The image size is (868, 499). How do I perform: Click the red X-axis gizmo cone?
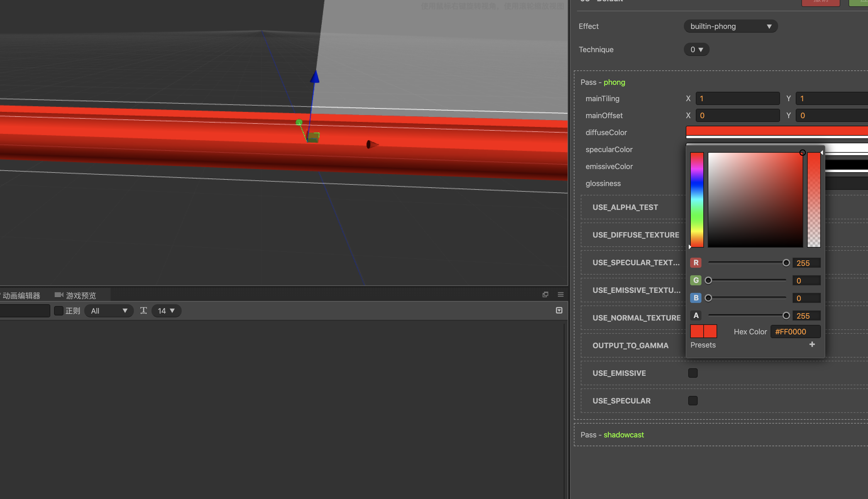click(x=372, y=145)
